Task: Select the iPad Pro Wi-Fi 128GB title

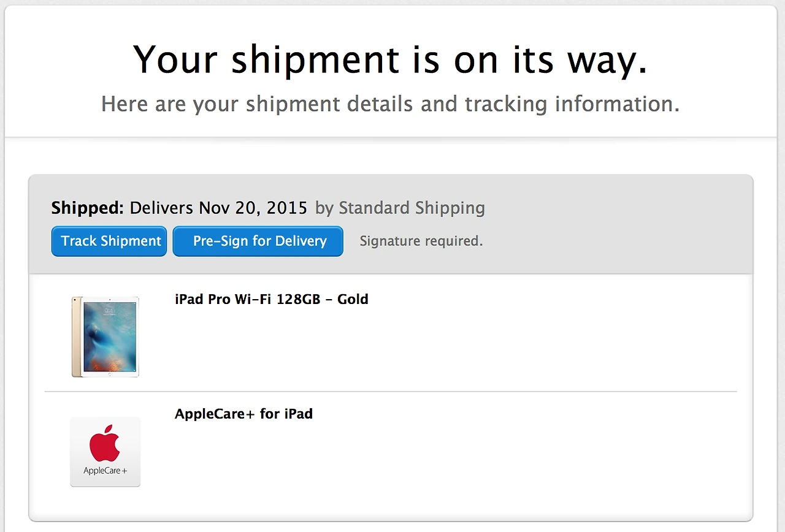Action: pos(271,299)
